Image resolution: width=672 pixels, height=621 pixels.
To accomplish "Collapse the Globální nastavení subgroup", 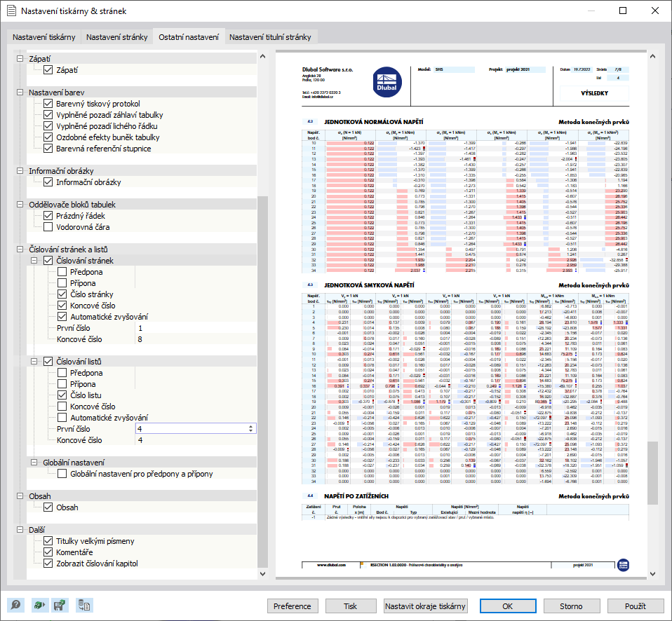I will click(x=34, y=462).
